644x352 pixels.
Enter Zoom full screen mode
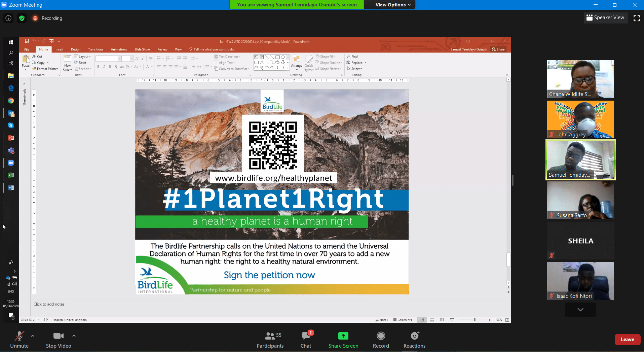637,18
